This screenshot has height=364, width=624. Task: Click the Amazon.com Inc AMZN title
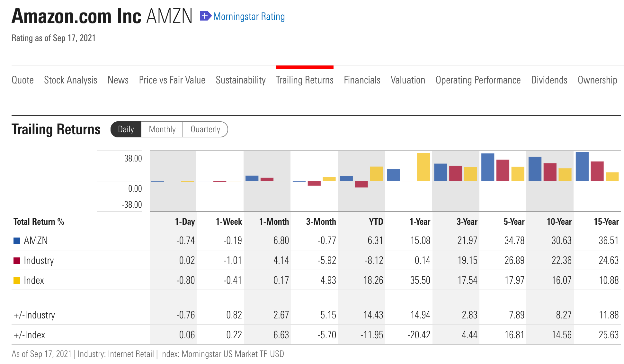(102, 16)
